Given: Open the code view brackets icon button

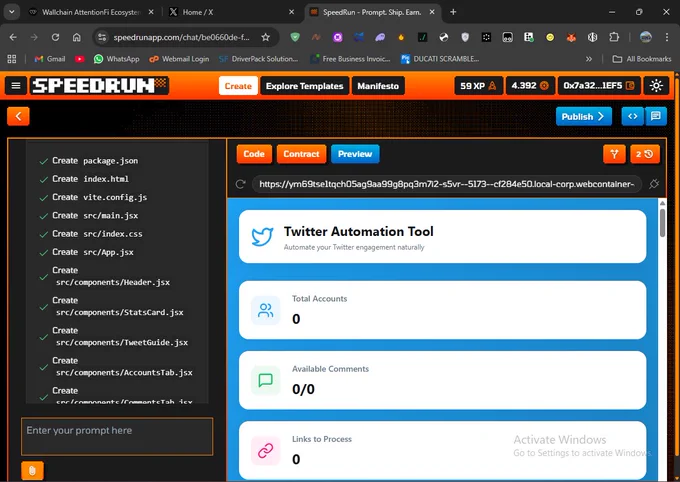Looking at the screenshot, I should point(633,116).
